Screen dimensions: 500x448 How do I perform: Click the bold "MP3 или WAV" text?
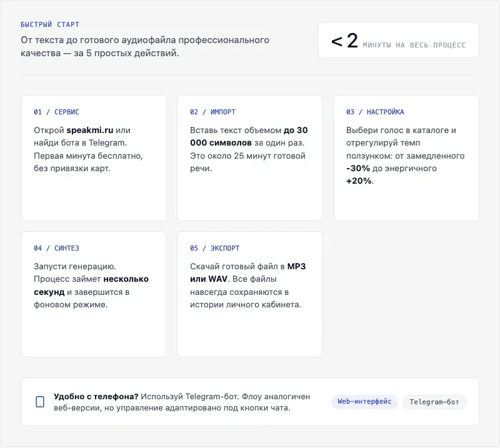tap(247, 272)
